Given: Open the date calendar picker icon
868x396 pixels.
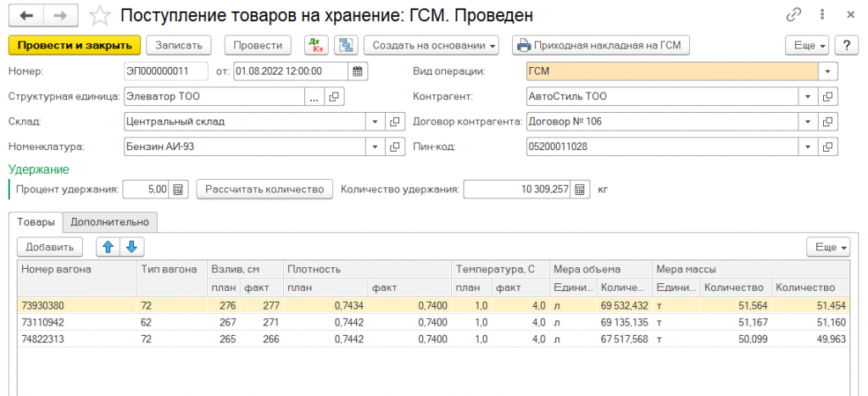Looking at the screenshot, I should [358, 71].
